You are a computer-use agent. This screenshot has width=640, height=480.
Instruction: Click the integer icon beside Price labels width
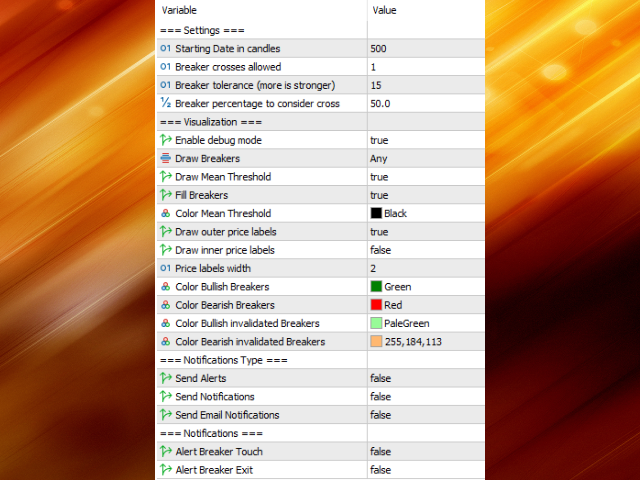point(165,268)
